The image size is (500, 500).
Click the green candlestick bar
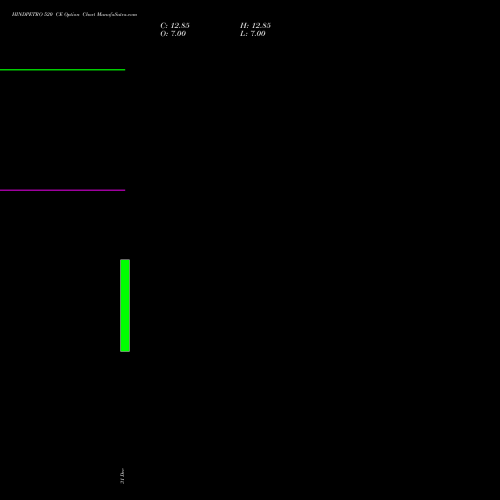coord(125,305)
